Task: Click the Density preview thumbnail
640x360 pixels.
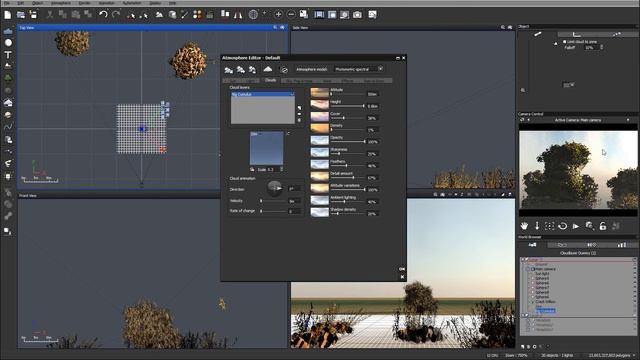Action: pos(320,129)
